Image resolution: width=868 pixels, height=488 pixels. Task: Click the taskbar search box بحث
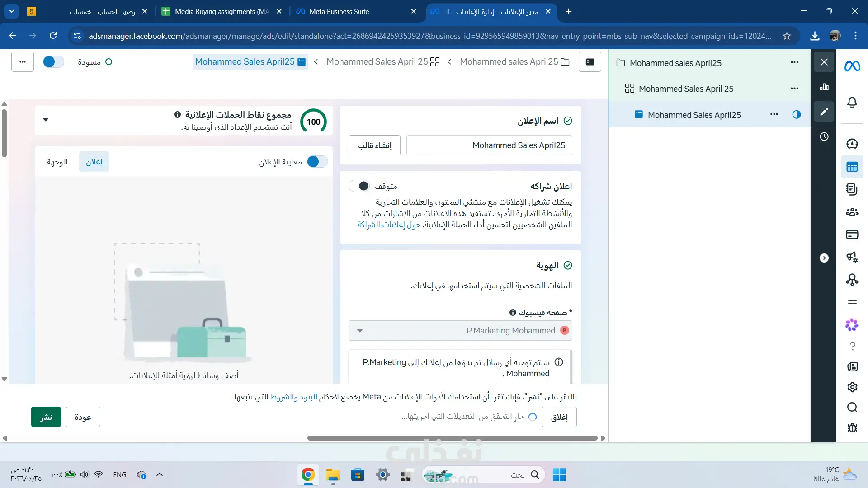coord(484,474)
